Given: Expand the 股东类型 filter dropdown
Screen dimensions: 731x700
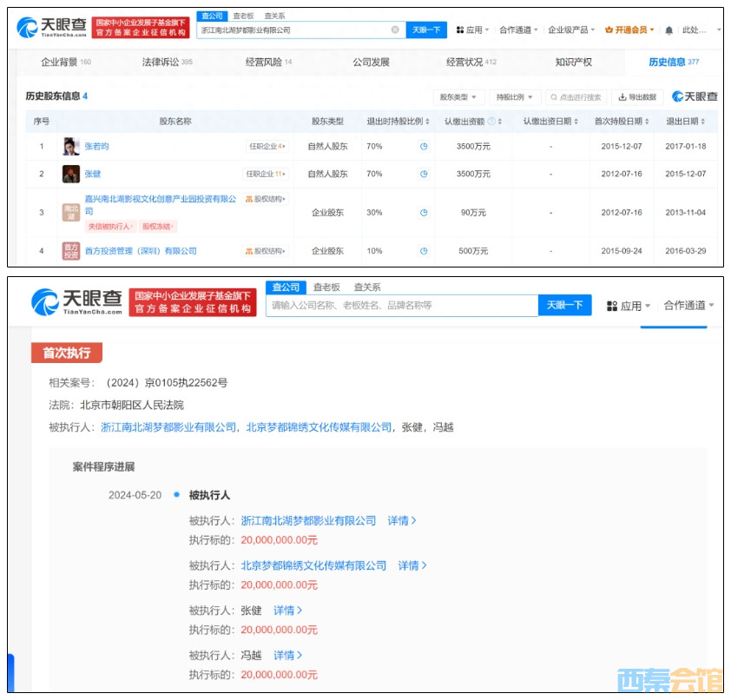Looking at the screenshot, I should click(458, 97).
